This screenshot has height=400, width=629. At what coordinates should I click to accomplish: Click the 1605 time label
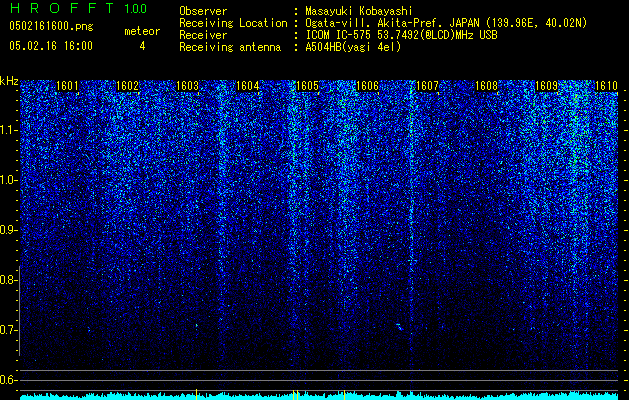point(307,86)
